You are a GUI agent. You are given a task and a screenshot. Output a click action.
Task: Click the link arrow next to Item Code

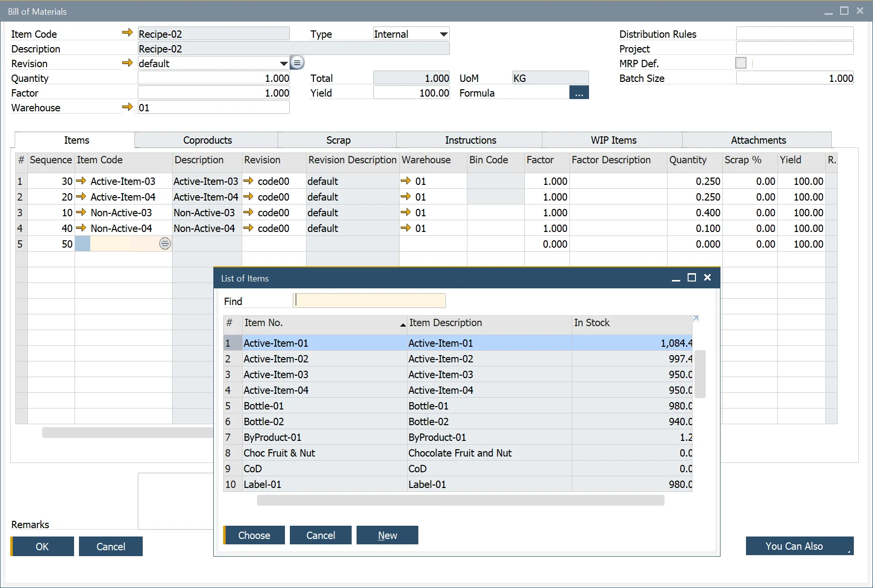[127, 33]
